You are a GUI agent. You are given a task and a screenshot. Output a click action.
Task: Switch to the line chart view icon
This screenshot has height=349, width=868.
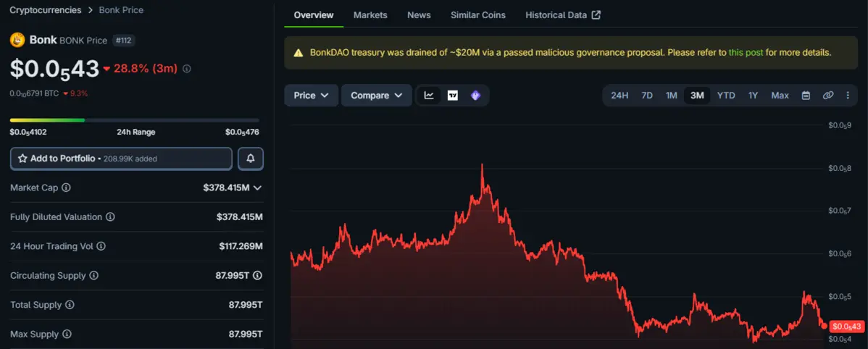pos(429,95)
